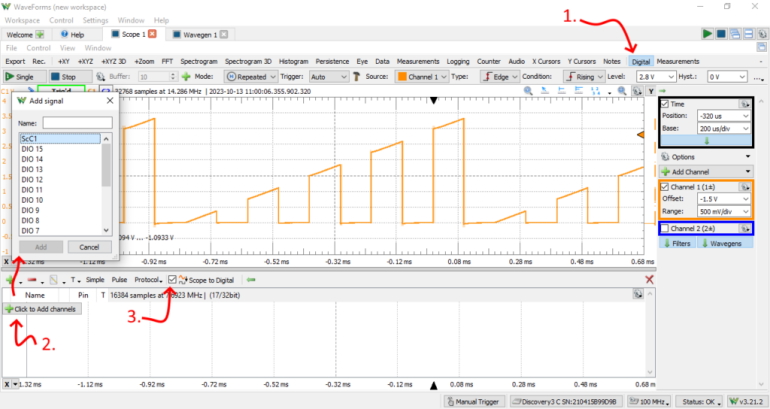
Task: Open the Wavegens panel button
Action: pyautogui.click(x=720, y=243)
